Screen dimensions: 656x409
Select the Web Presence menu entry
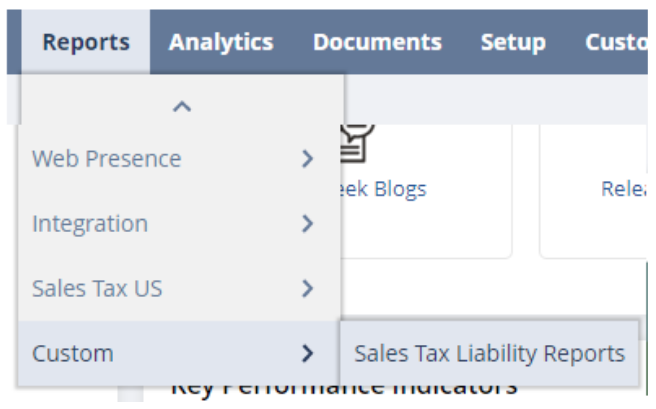[107, 158]
